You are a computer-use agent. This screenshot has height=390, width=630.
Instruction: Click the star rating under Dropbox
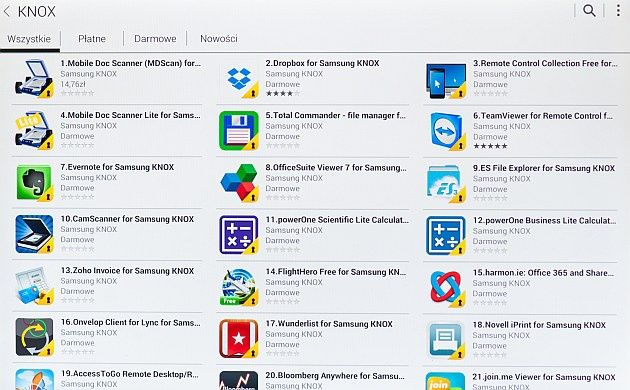(x=282, y=94)
